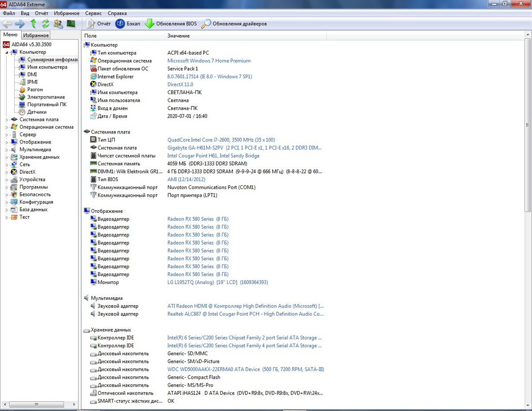The width and height of the screenshot is (532, 411).
Task: Open LG L1952TQ monitor link
Action: 218,282
